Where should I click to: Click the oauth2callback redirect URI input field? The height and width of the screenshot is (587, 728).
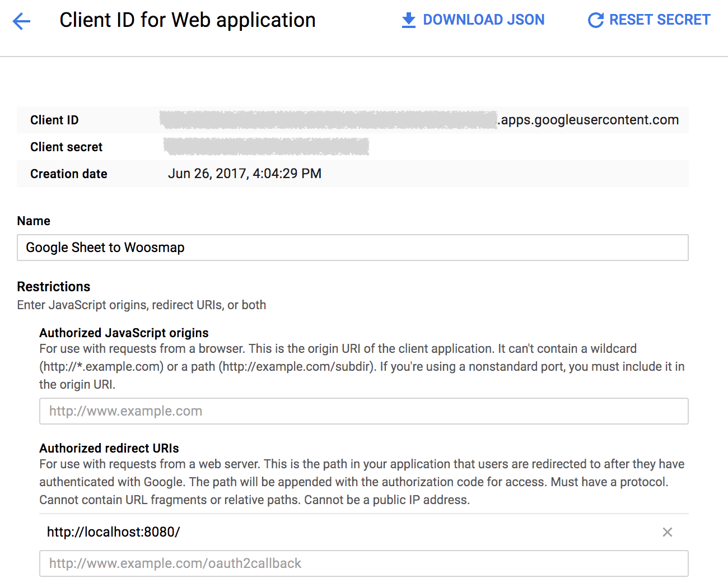[363, 563]
